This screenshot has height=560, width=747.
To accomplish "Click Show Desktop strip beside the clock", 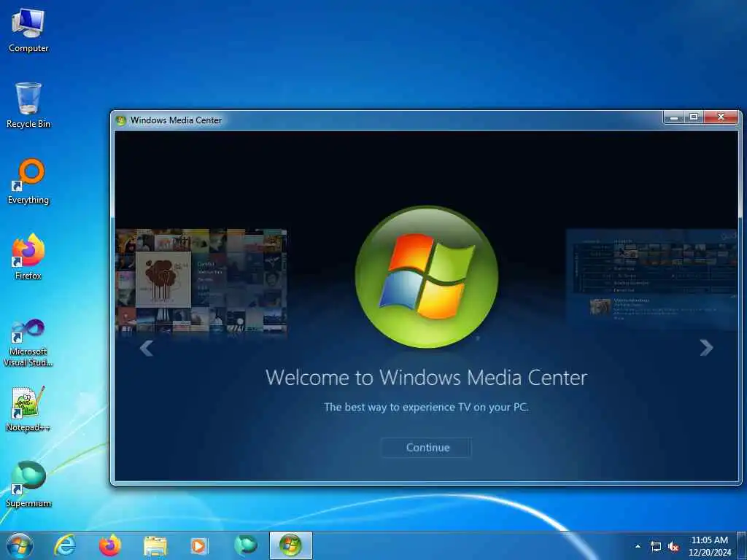I will click(x=742, y=545).
